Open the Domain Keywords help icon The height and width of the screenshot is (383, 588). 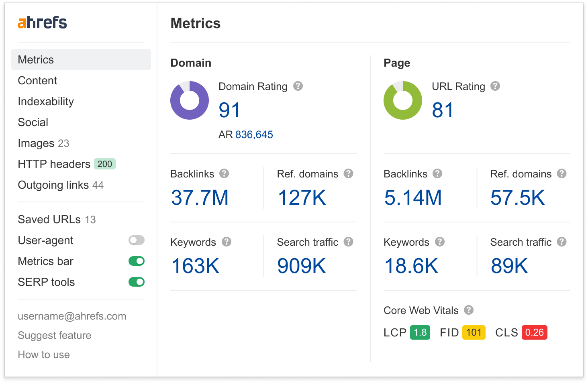tap(227, 242)
